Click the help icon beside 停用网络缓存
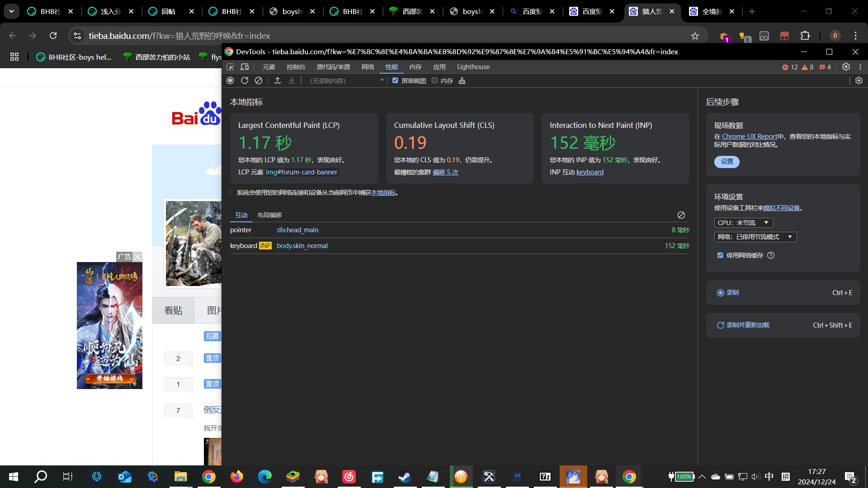The image size is (868, 488). point(771,255)
